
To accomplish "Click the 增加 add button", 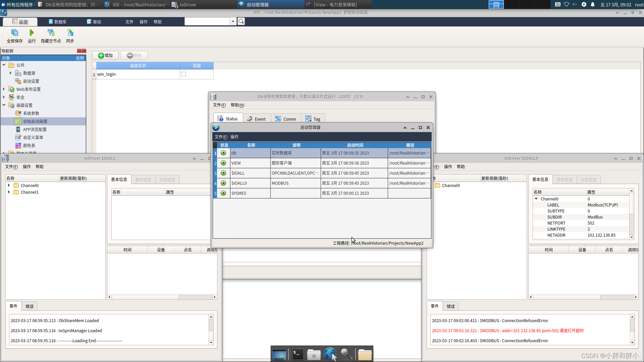I will pyautogui.click(x=105, y=55).
